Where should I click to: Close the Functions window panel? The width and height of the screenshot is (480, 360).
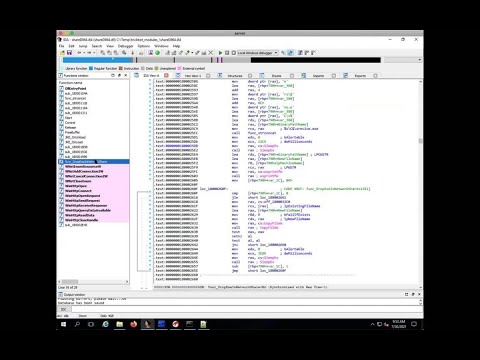(126, 76)
